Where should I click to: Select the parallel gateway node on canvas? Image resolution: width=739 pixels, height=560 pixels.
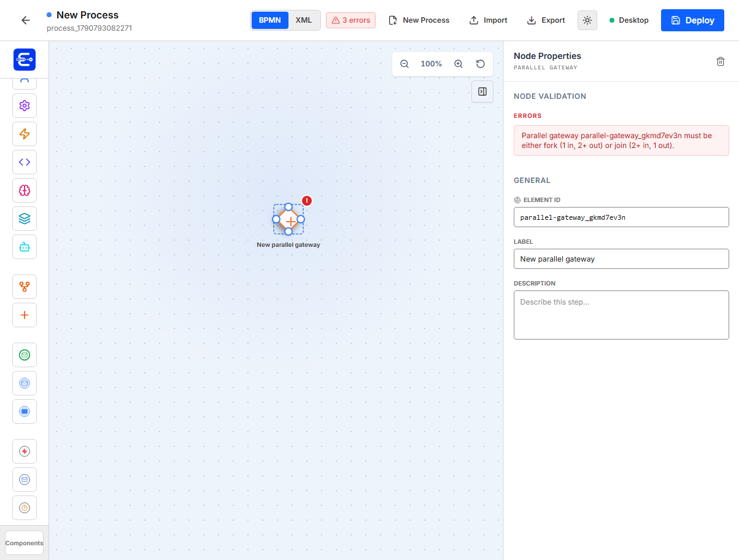pos(288,219)
